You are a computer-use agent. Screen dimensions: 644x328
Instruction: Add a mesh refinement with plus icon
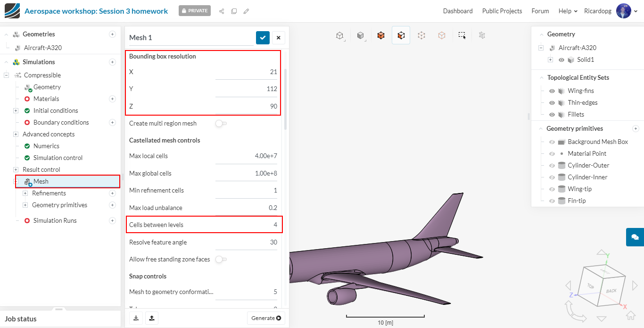pos(112,193)
